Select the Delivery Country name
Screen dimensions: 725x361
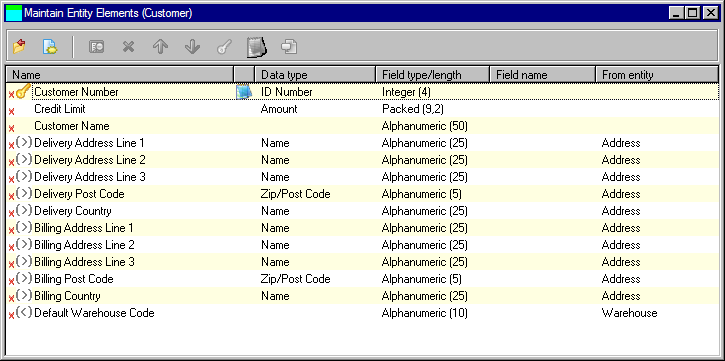point(73,211)
